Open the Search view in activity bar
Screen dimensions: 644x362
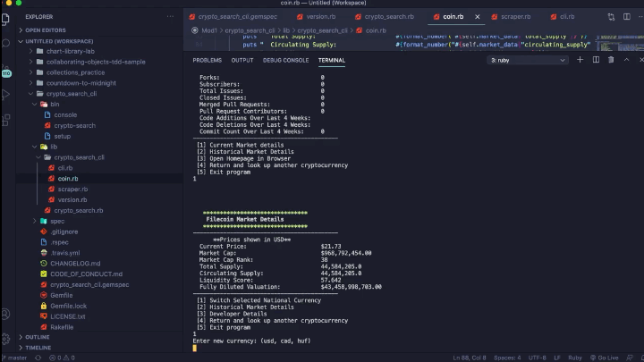point(5,43)
